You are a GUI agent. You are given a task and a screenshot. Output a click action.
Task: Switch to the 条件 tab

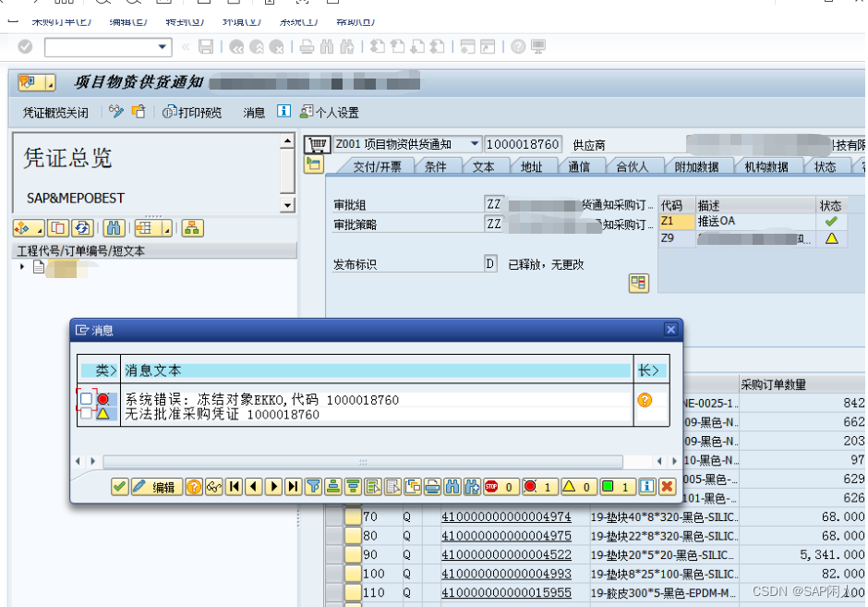pyautogui.click(x=436, y=166)
